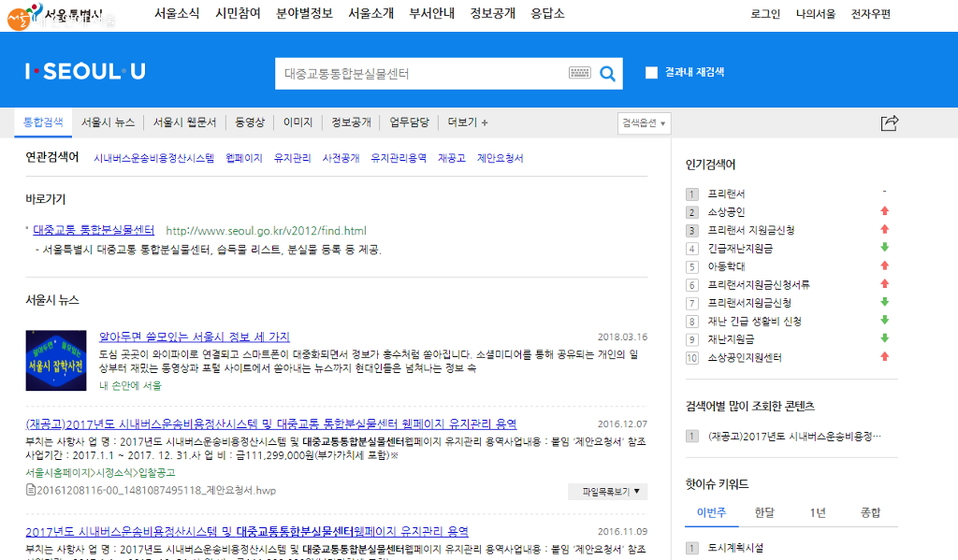
Task: Open the 대중교통 통합분실센터 shortcut link
Action: [94, 230]
